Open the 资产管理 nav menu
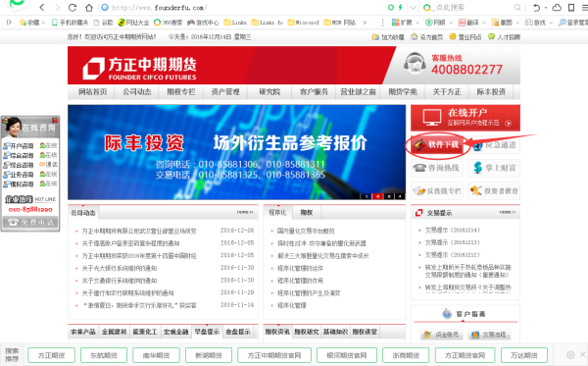 click(x=225, y=91)
